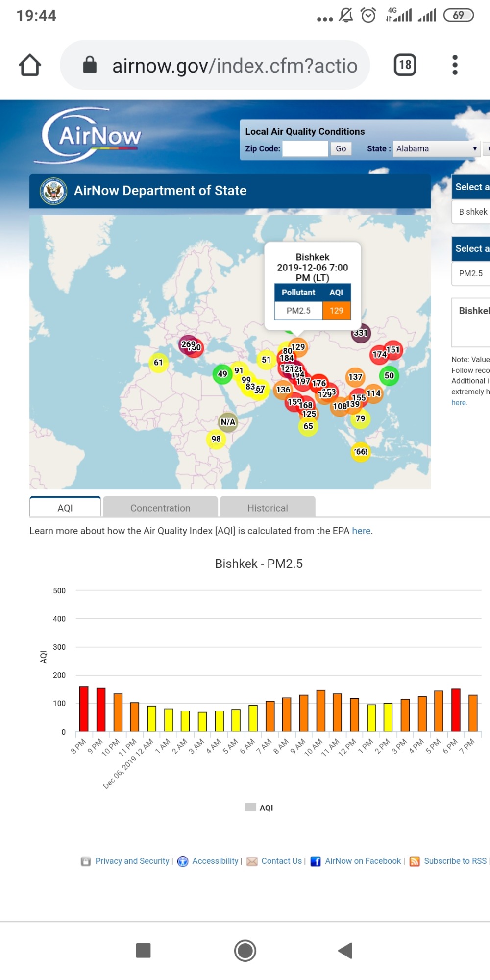
Task: Switch to the Historical tab
Action: point(268,508)
